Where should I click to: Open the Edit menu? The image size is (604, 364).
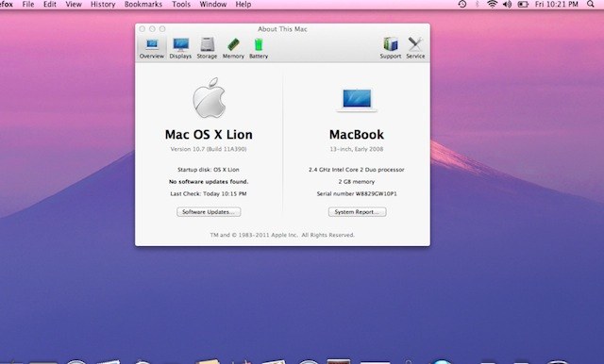[x=50, y=4]
